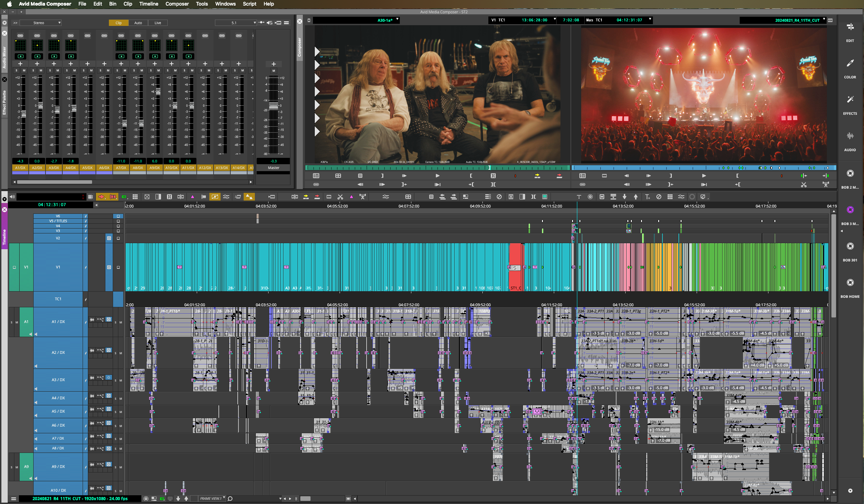
Task: Select Clip mode in Audio Mixer
Action: (x=119, y=23)
